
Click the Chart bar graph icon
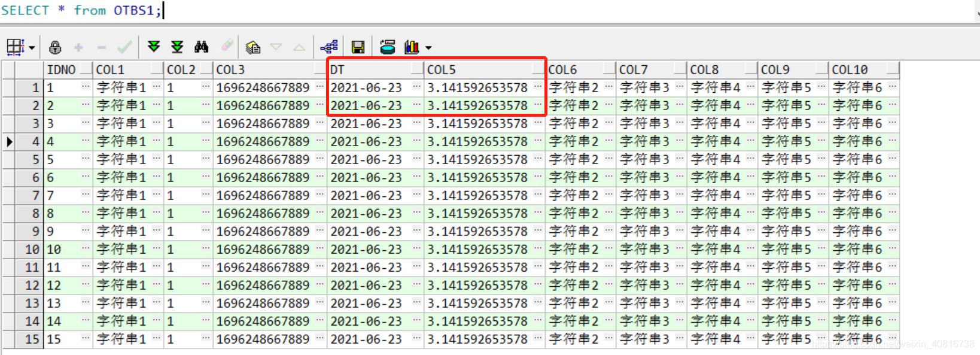[412, 47]
